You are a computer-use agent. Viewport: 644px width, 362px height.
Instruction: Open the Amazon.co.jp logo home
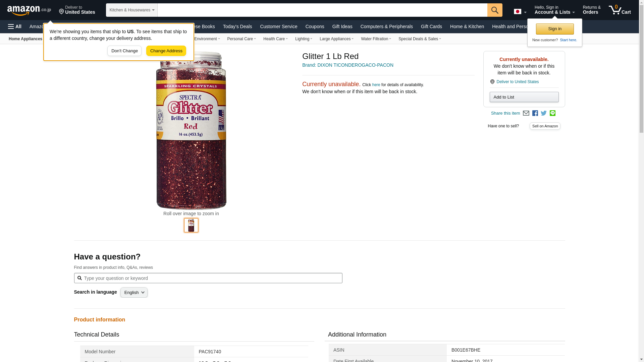pos(29,10)
